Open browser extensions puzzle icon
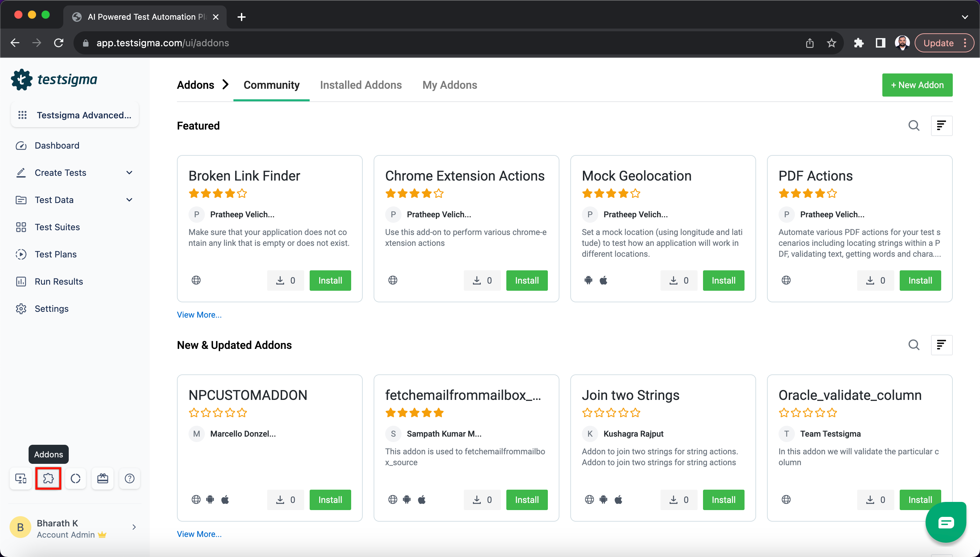The width and height of the screenshot is (980, 557). (859, 43)
